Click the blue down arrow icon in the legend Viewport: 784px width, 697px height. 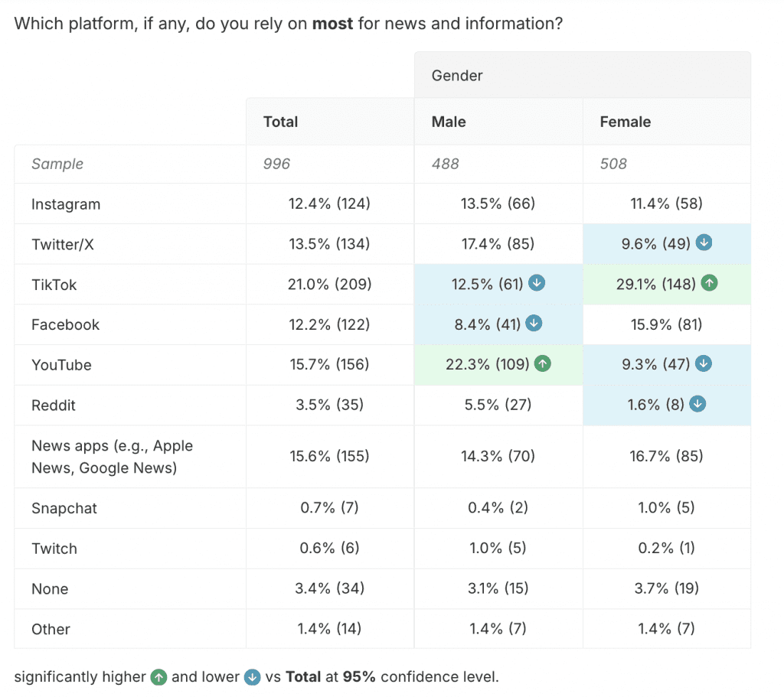(x=252, y=677)
